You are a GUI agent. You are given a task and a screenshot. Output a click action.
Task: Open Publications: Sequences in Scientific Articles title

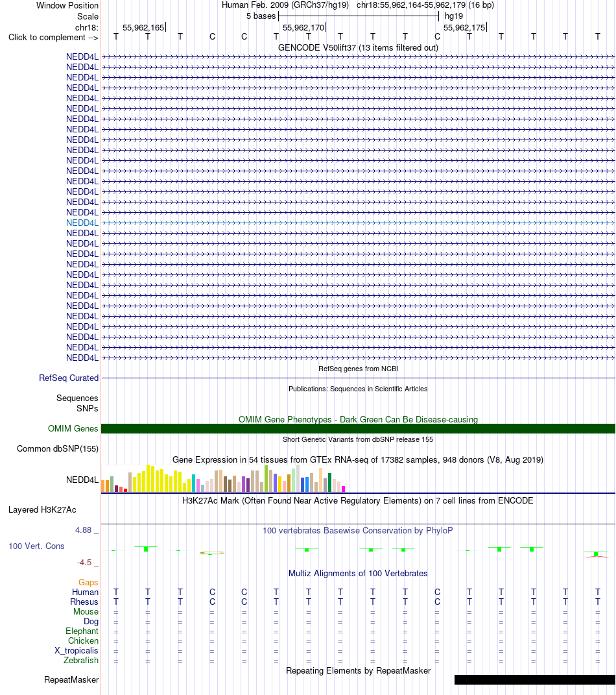click(x=359, y=389)
